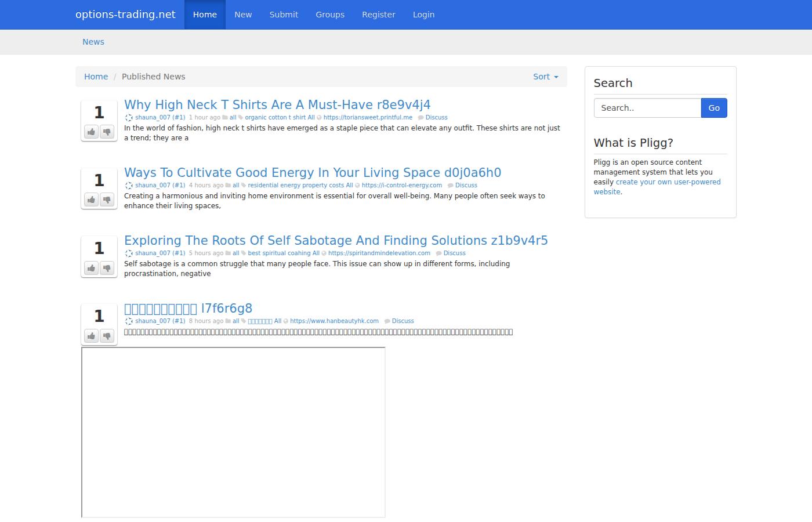Visit https://i-control-energy.com link
The width and height of the screenshot is (812, 522).
click(x=401, y=186)
